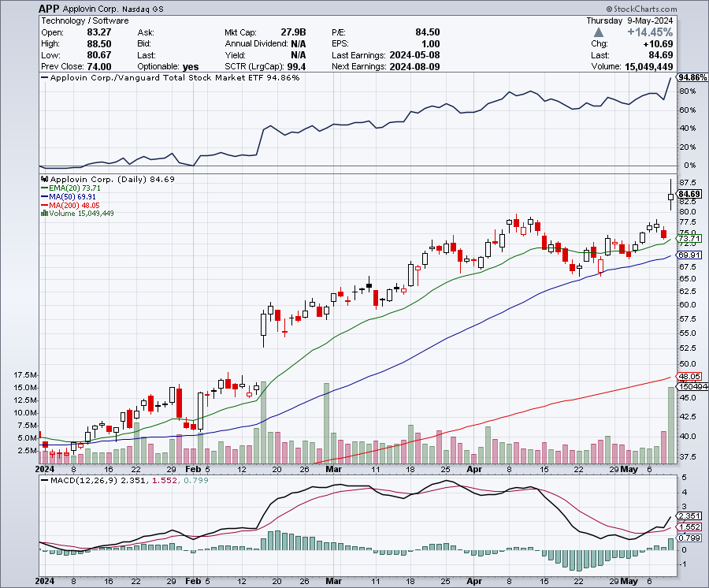Click the SCTR (LrgCap) value 99.4
709x588 pixels.
(297, 66)
